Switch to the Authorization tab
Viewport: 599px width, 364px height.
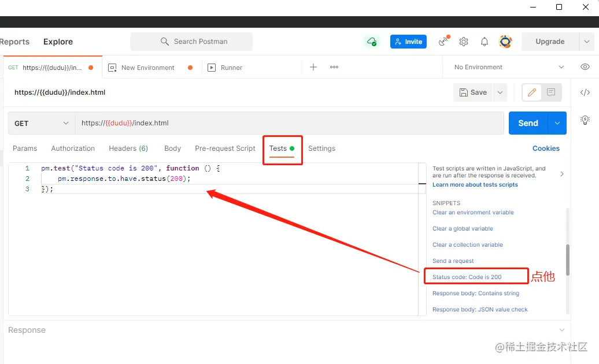click(x=73, y=148)
